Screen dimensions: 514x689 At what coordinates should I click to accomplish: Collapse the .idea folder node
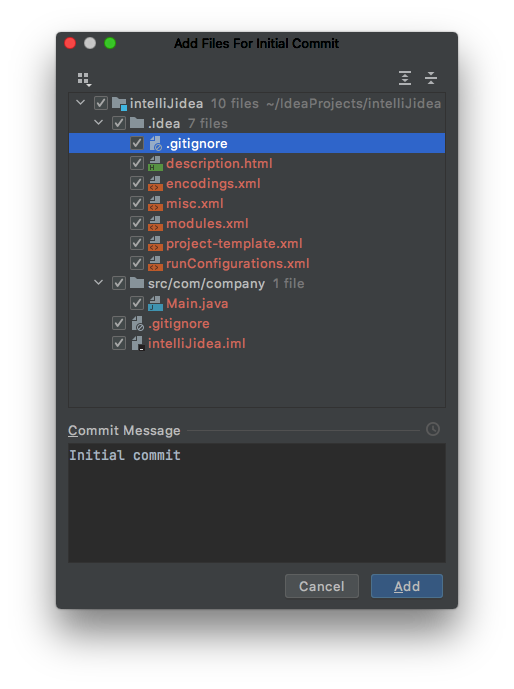point(98,123)
